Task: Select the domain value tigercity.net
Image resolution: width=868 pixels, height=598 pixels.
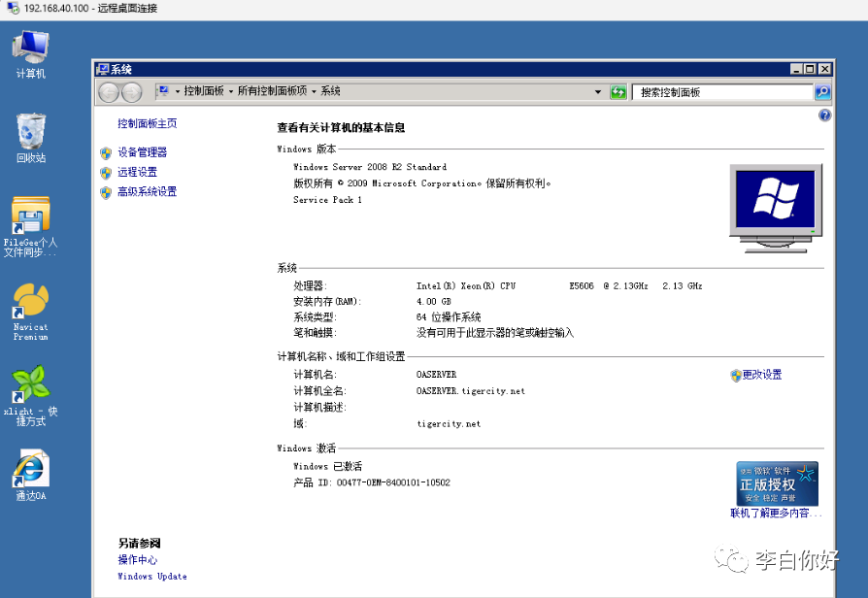Action: click(449, 424)
